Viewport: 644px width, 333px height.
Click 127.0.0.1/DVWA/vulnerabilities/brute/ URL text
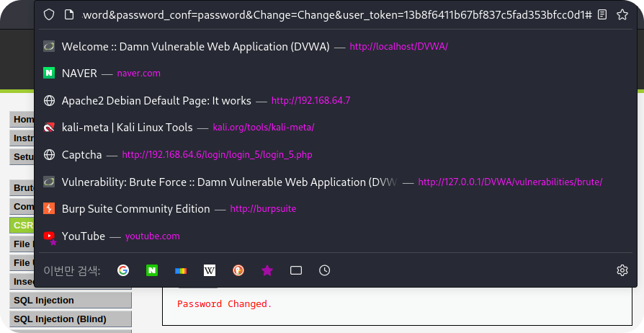510,182
